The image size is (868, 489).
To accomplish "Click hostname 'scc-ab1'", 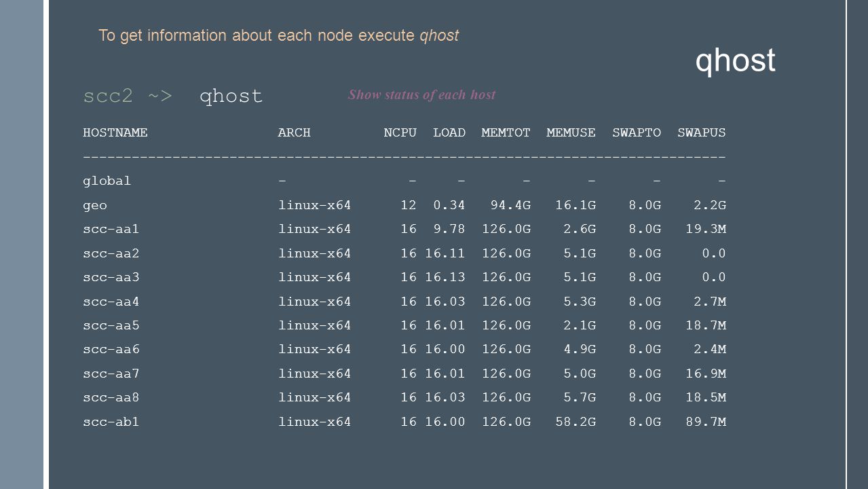I will pyautogui.click(x=111, y=422).
